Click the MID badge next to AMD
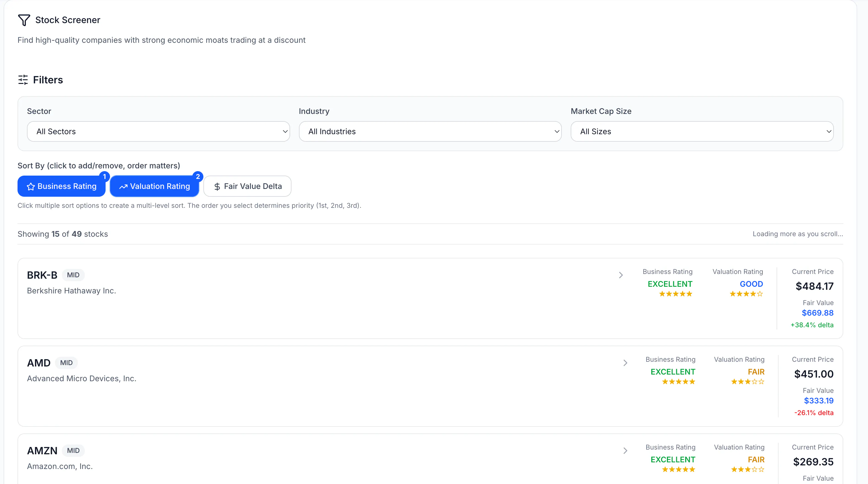The height and width of the screenshot is (484, 868). pos(66,363)
